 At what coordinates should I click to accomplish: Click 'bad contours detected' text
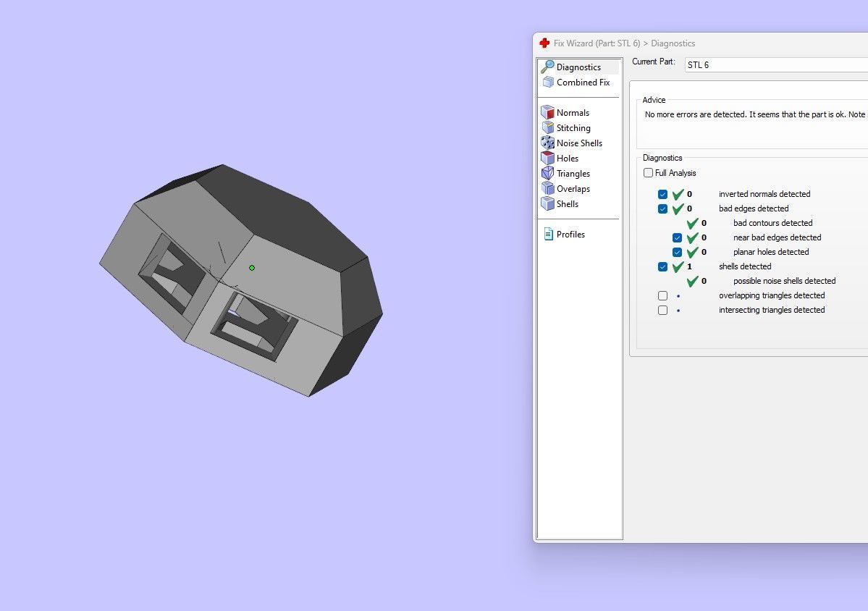[x=772, y=223]
